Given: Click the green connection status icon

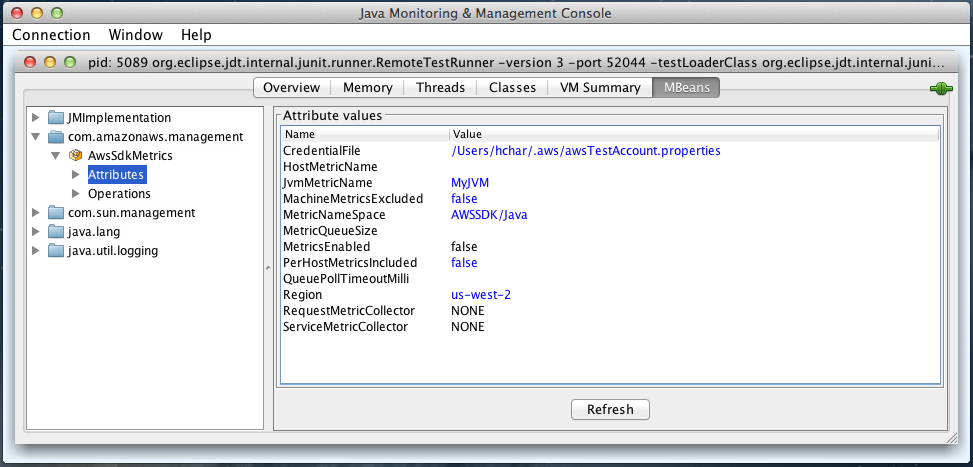Looking at the screenshot, I should coord(941,88).
